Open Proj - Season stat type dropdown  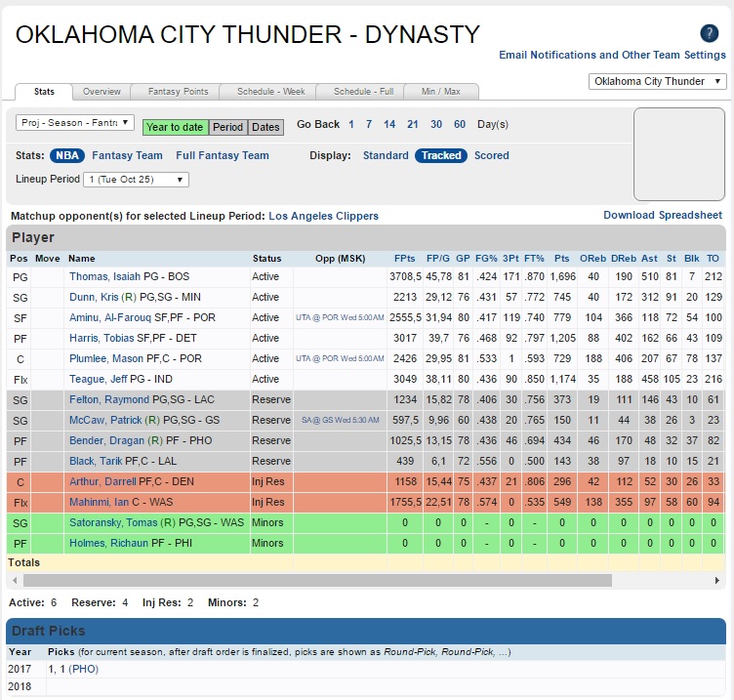pyautogui.click(x=75, y=123)
